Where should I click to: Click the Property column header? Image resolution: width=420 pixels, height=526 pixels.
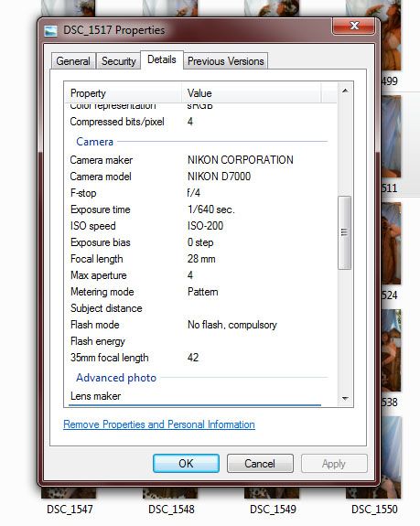pyautogui.click(x=124, y=93)
